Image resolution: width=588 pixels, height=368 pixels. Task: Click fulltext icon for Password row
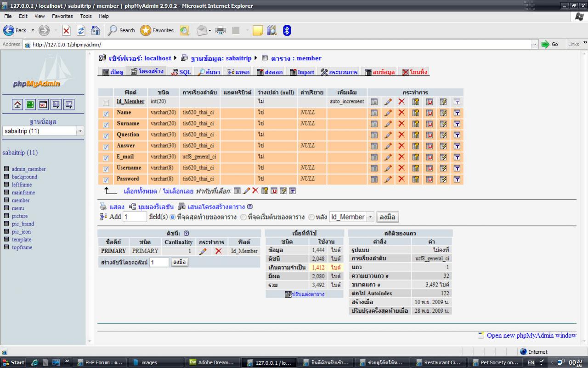[x=457, y=179]
